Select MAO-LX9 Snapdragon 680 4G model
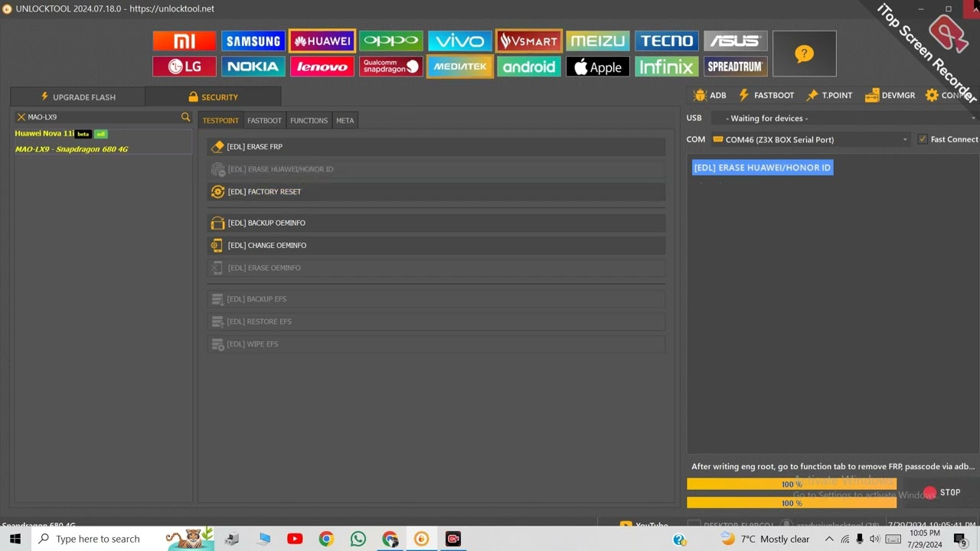Viewport: 980px width, 551px height. [71, 149]
